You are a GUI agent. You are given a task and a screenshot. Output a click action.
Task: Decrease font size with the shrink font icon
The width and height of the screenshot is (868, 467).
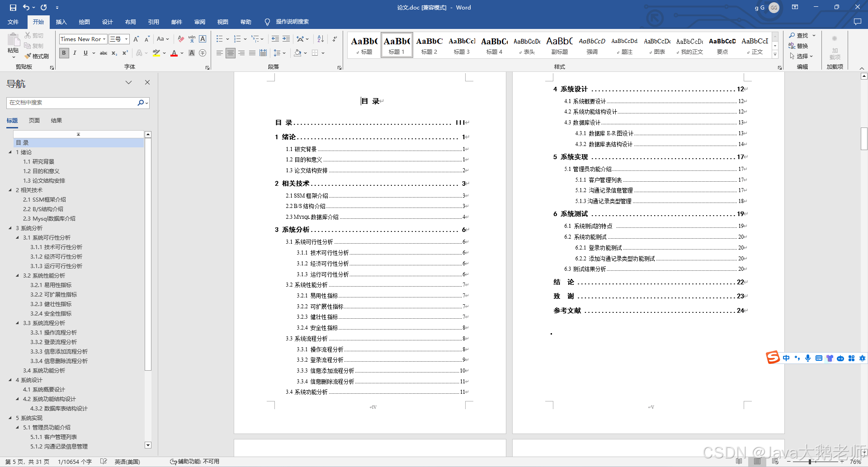(147, 39)
